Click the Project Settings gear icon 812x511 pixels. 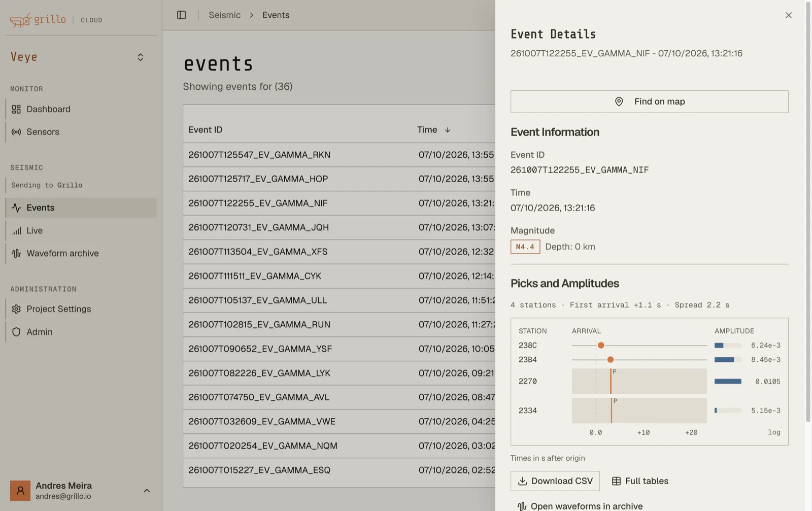pos(16,309)
